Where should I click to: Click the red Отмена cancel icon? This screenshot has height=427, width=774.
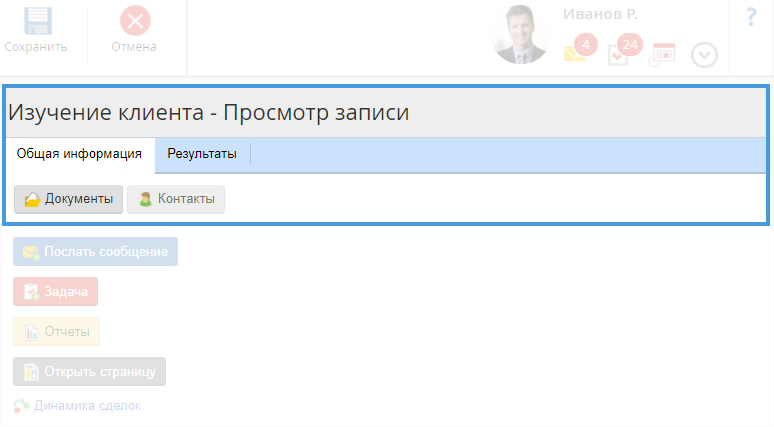pos(135,21)
